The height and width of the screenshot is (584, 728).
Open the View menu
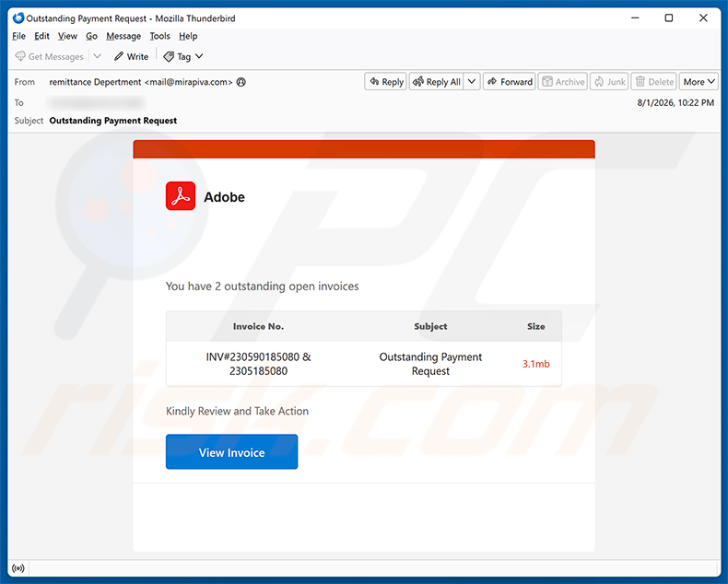(x=67, y=36)
